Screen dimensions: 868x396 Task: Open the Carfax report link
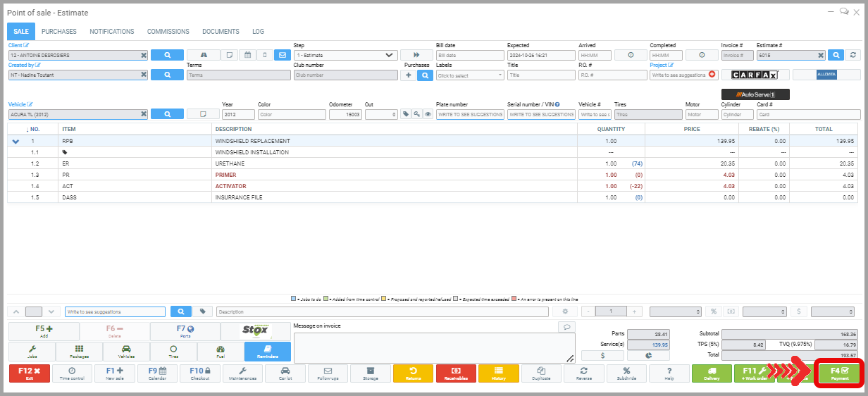(x=753, y=75)
